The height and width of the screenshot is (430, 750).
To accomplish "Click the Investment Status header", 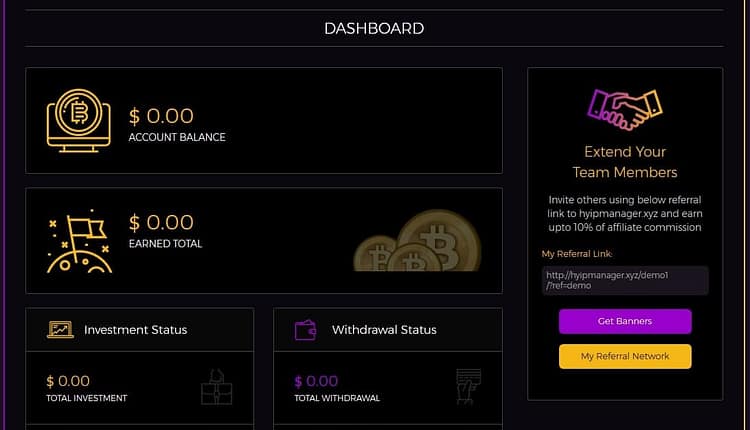I will pos(135,330).
